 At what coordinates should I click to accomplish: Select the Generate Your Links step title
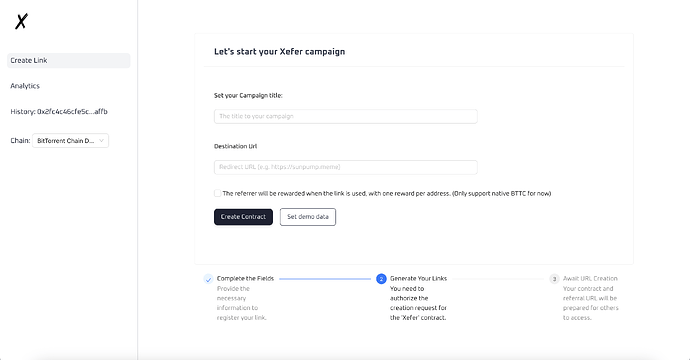pyautogui.click(x=418, y=279)
